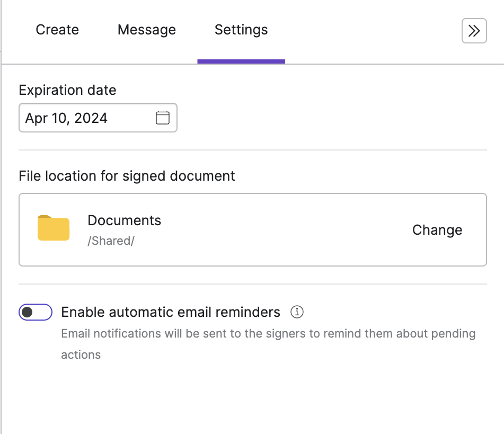Viewport: 504px width, 434px height.
Task: Click the /Shared/ path text
Action: pyautogui.click(x=111, y=241)
